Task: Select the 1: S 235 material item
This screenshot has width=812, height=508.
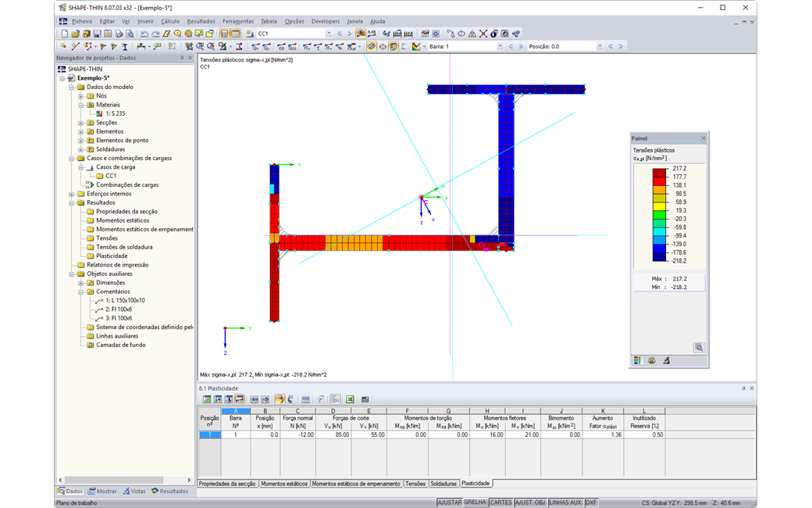Action: pos(115,113)
